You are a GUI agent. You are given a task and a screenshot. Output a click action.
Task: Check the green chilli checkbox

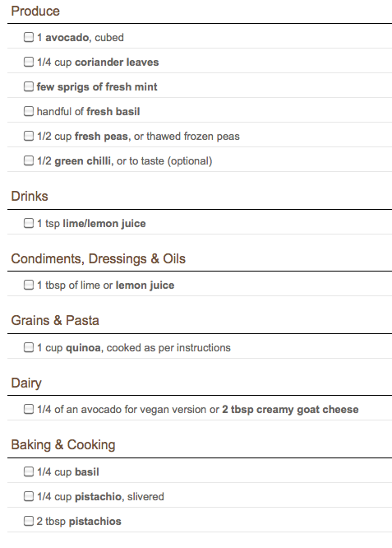29,160
